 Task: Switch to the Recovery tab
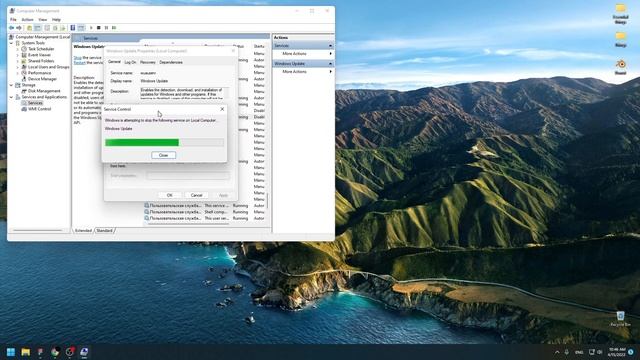[148, 62]
